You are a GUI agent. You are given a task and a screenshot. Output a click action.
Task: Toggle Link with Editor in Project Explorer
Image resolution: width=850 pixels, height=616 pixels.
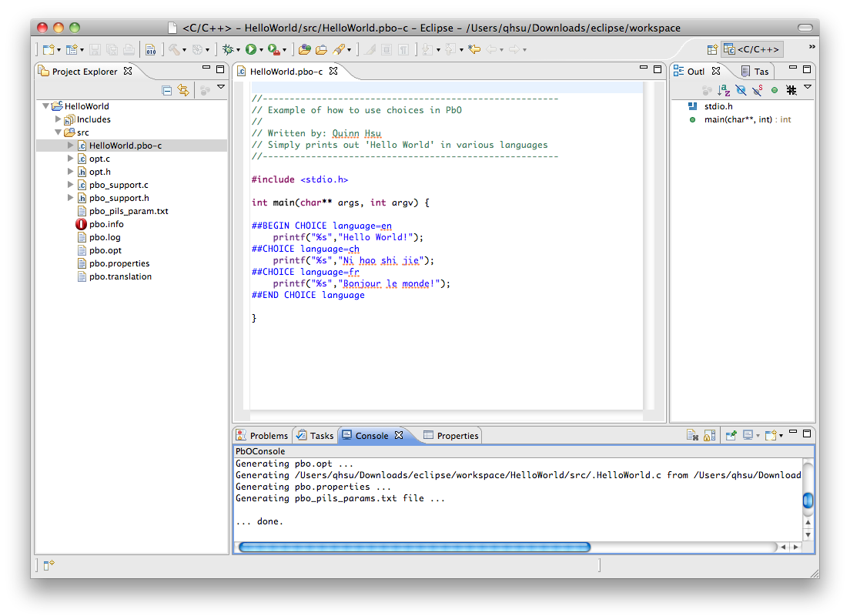tap(183, 90)
